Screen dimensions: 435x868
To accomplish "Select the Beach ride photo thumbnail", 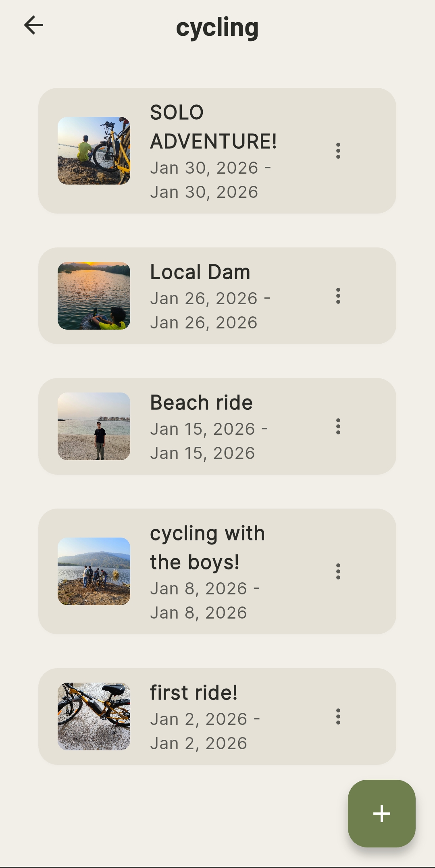I will tap(94, 426).
